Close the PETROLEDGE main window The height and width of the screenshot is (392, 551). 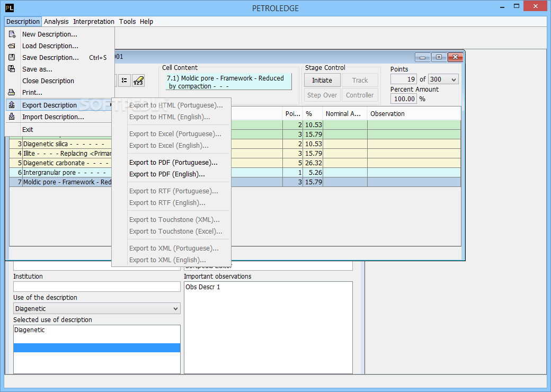click(536, 6)
